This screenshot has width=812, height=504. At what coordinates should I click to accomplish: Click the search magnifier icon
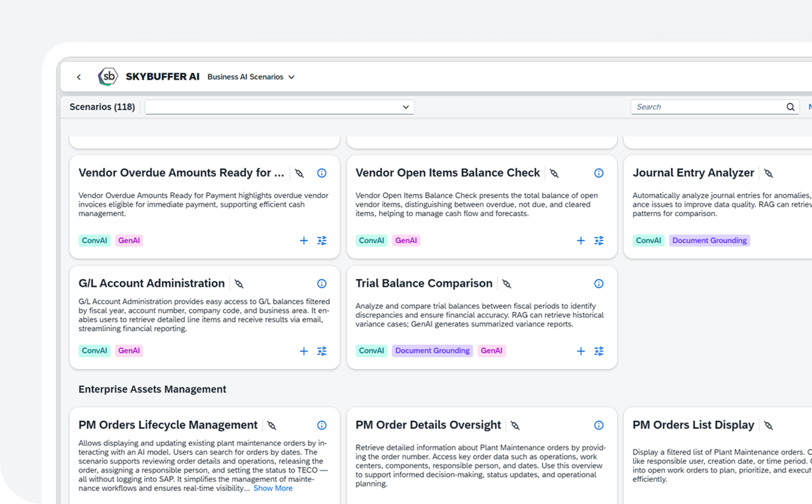[790, 107]
